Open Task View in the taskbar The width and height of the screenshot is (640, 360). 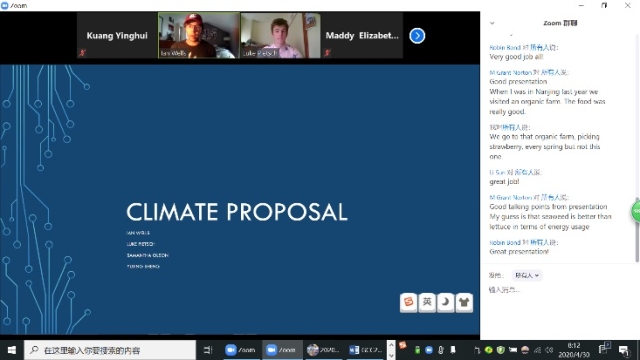pyautogui.click(x=208, y=350)
